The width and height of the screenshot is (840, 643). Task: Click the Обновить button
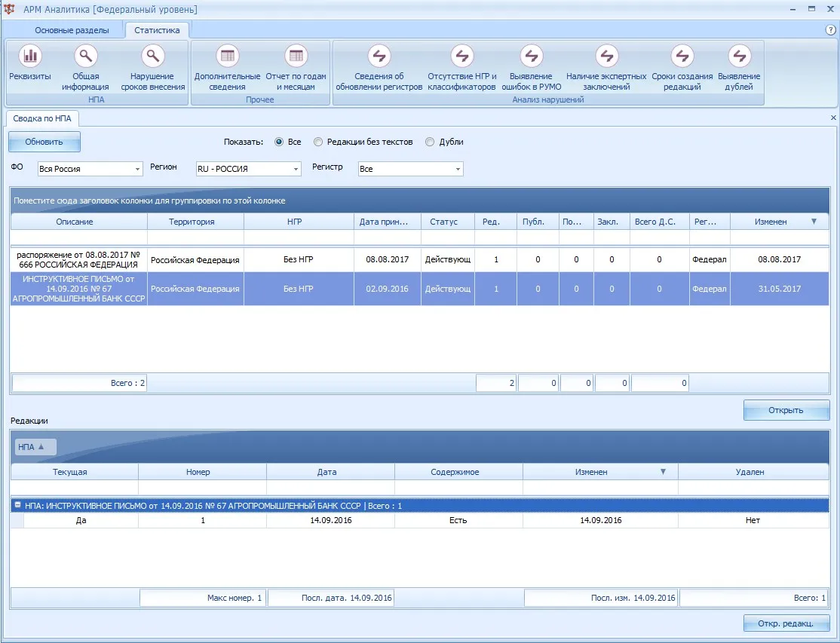pos(44,142)
